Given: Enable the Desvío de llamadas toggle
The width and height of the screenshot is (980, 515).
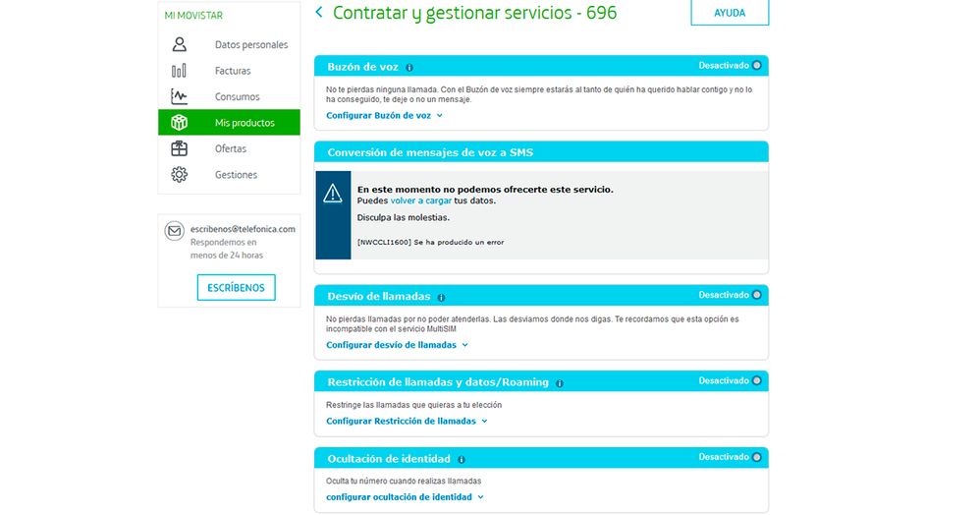Looking at the screenshot, I should [756, 295].
